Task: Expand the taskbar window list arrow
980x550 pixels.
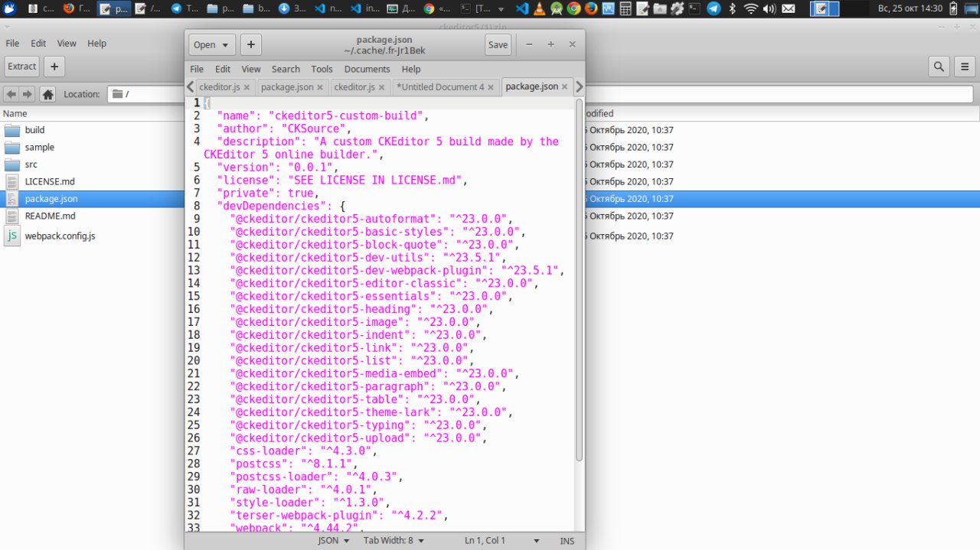Action: click(501, 9)
